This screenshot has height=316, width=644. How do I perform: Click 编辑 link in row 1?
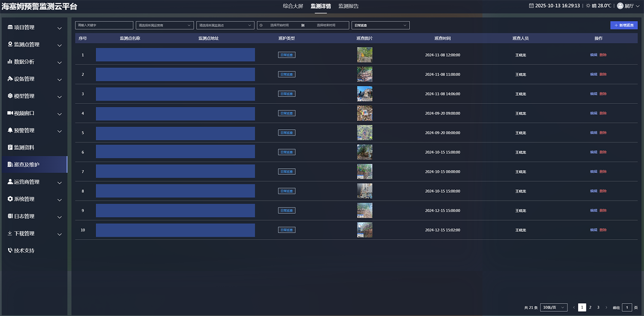[593, 55]
